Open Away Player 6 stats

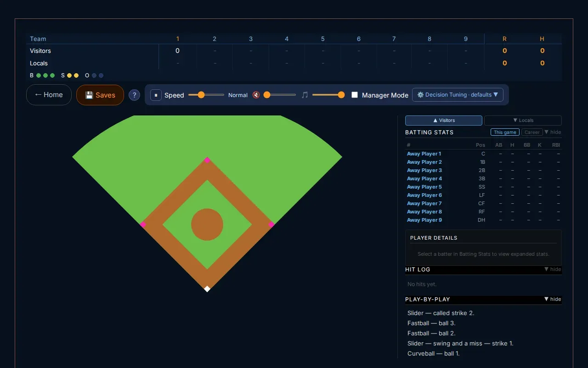pyautogui.click(x=483, y=195)
